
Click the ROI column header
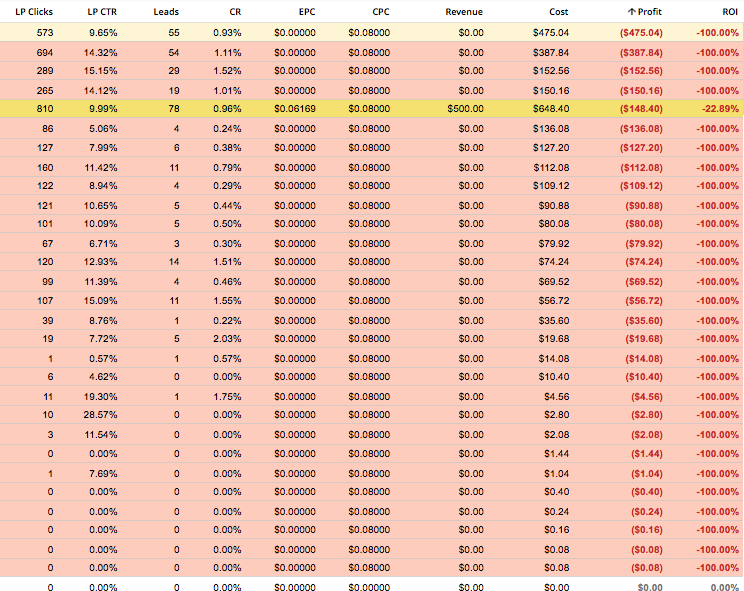pyautogui.click(x=730, y=12)
